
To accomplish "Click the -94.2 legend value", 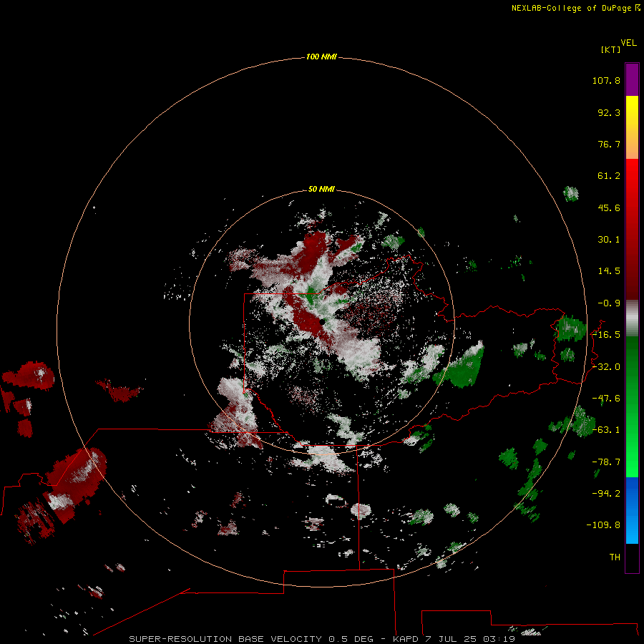I will (x=606, y=493).
